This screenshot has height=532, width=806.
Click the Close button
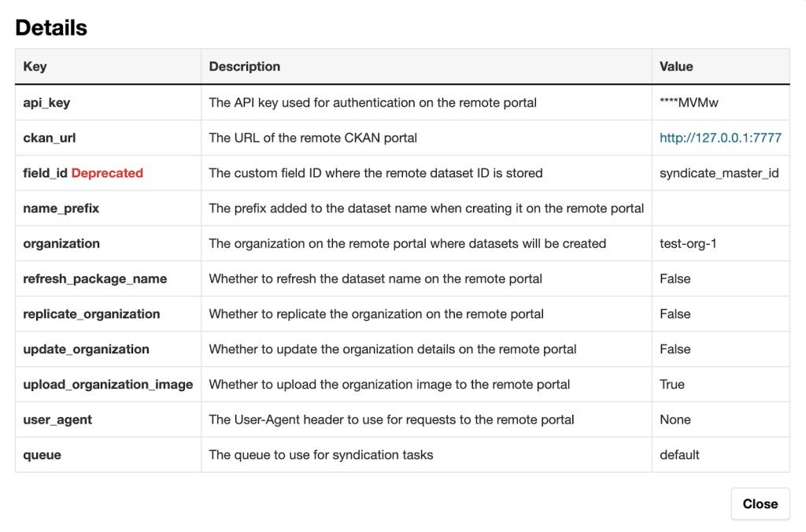[x=760, y=504]
